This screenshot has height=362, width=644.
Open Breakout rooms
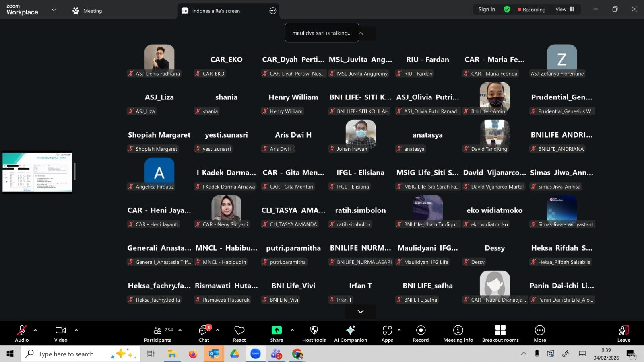(500, 334)
